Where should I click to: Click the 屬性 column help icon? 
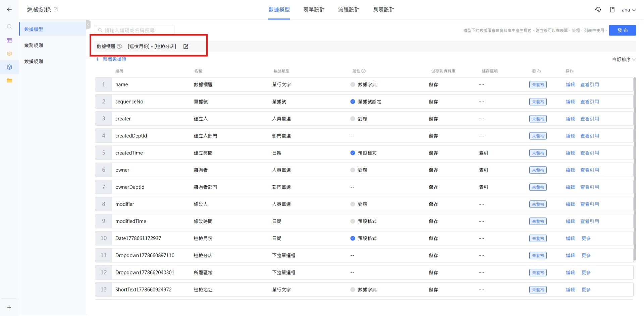click(364, 71)
